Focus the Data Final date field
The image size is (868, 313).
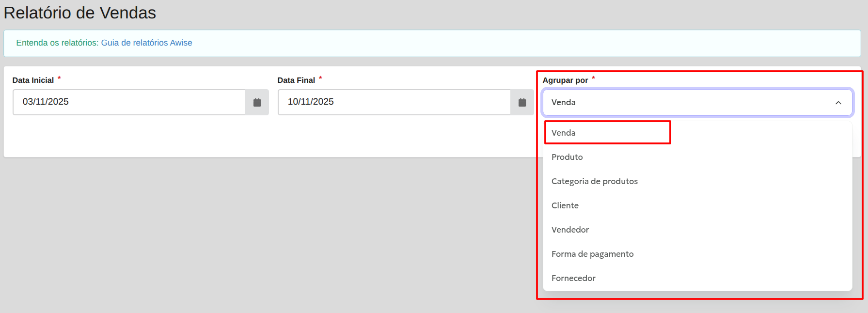pos(394,102)
